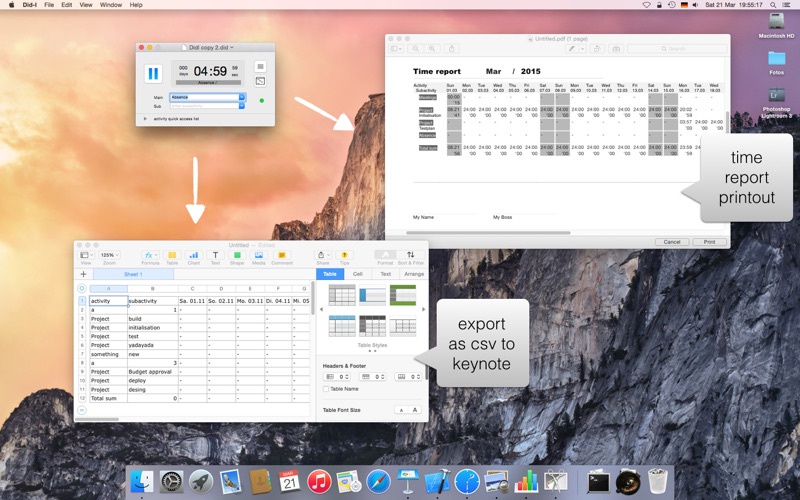Insert a Table from Numbers toolbar
The width and height of the screenshot is (800, 500).
[x=172, y=255]
